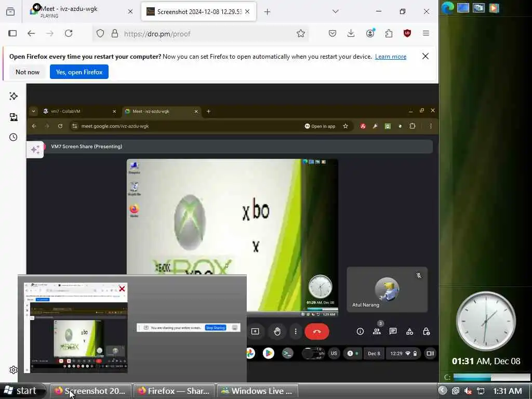Save to Pocket icon in toolbar
The image size is (532, 399).
pyautogui.click(x=332, y=33)
